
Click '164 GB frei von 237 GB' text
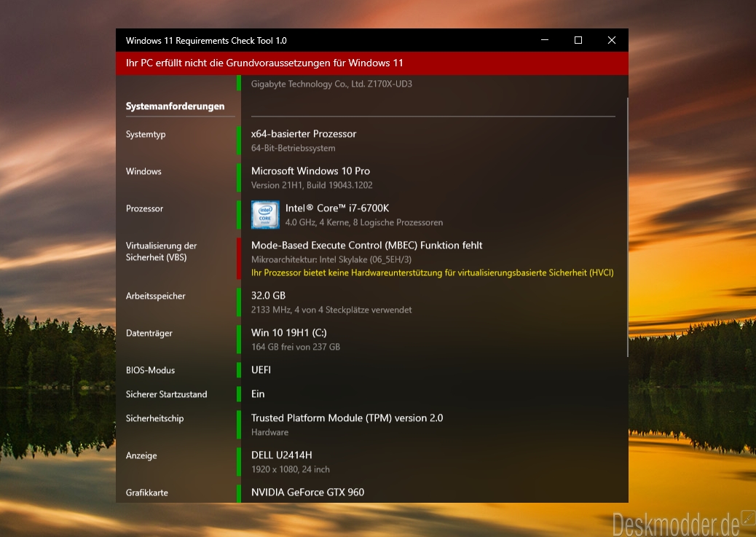pyautogui.click(x=296, y=347)
